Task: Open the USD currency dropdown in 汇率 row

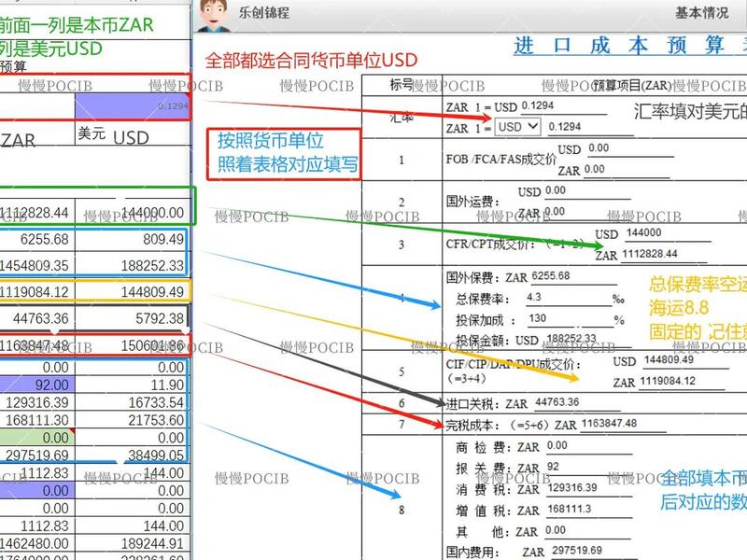Action: coord(517,127)
